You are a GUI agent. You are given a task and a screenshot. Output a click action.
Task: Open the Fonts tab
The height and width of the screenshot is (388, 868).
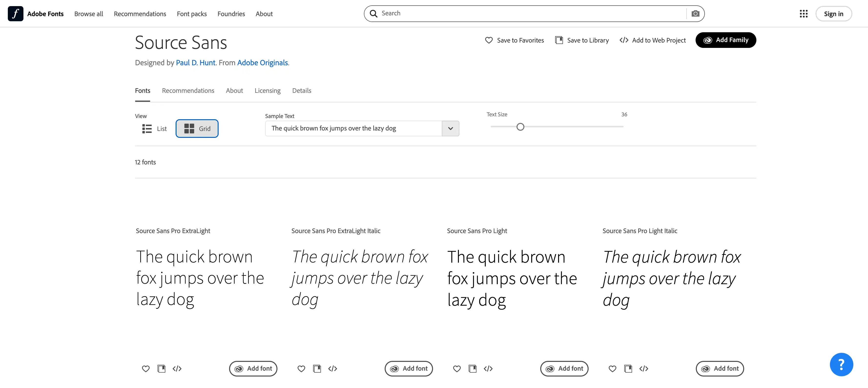(x=143, y=91)
